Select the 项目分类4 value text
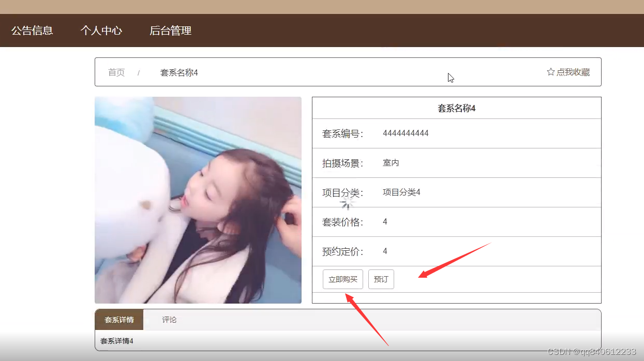Screen dimensions: 644x361 (401, 192)
